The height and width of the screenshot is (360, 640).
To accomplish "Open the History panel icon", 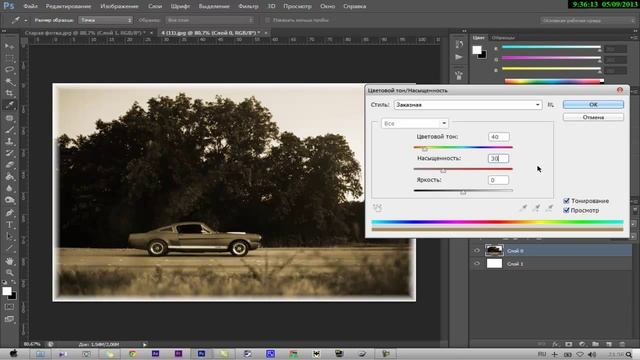I will [459, 44].
